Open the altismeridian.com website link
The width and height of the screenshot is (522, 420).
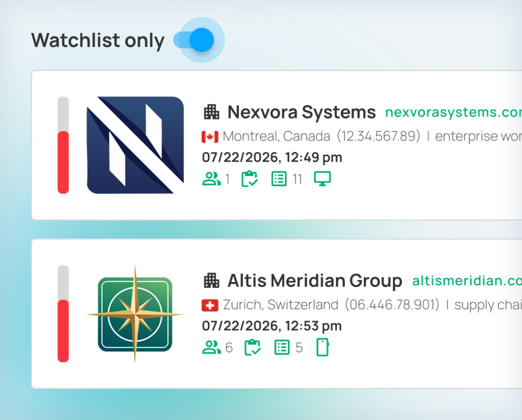tap(467, 281)
